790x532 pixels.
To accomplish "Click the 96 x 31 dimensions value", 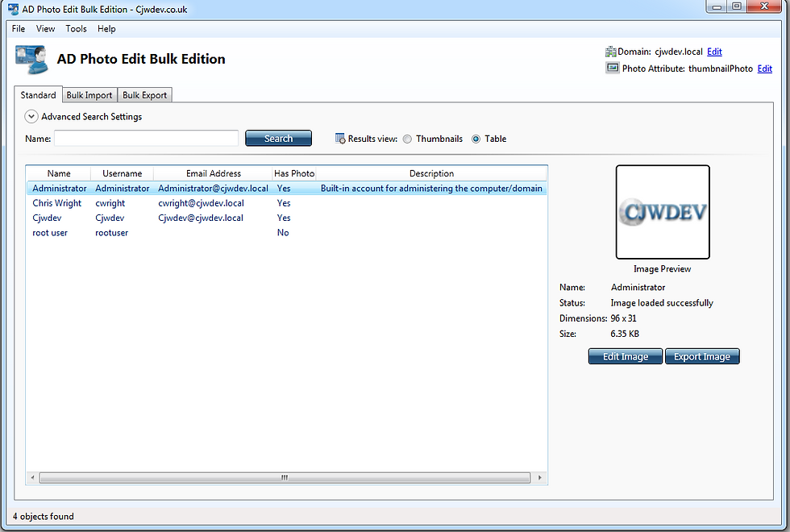I will [x=623, y=318].
